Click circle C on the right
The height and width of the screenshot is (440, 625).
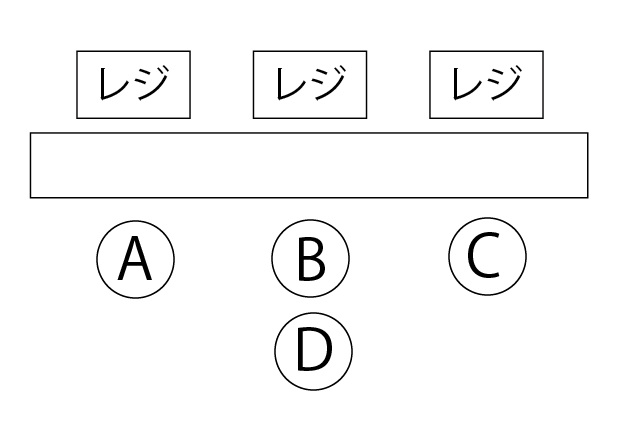[486, 257]
